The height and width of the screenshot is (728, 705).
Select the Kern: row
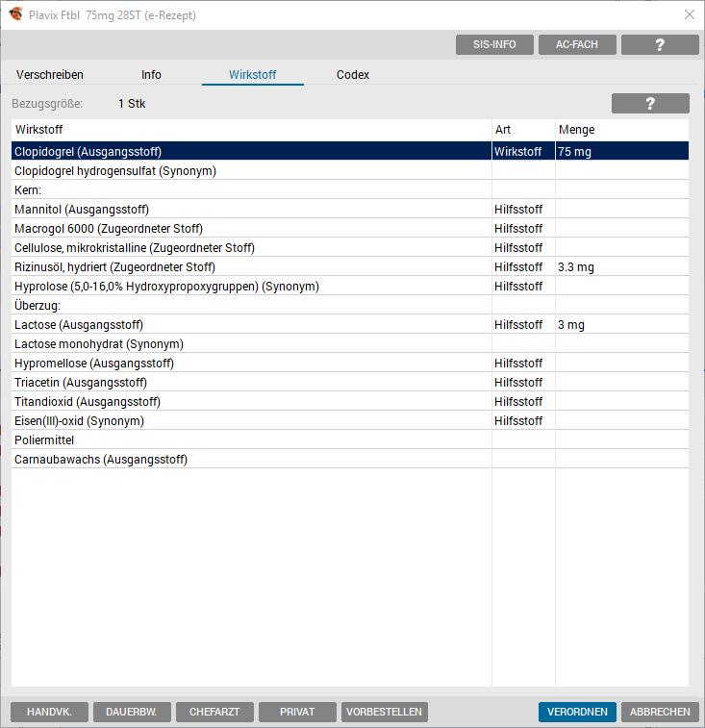tap(350, 189)
